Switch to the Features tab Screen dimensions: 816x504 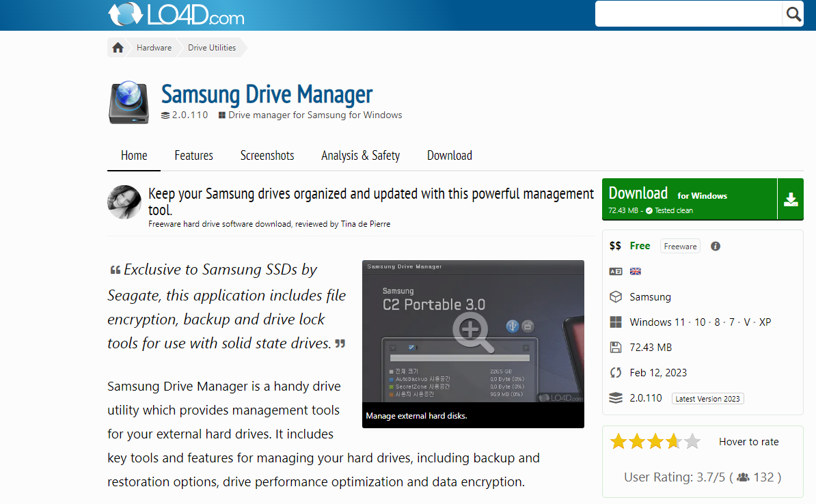[x=193, y=155]
